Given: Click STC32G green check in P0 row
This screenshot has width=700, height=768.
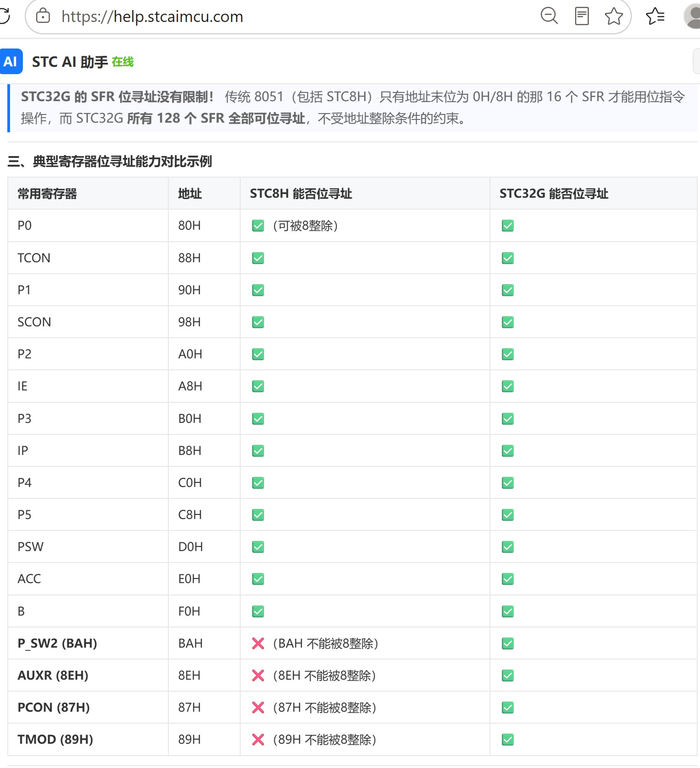Looking at the screenshot, I should coord(508,226).
